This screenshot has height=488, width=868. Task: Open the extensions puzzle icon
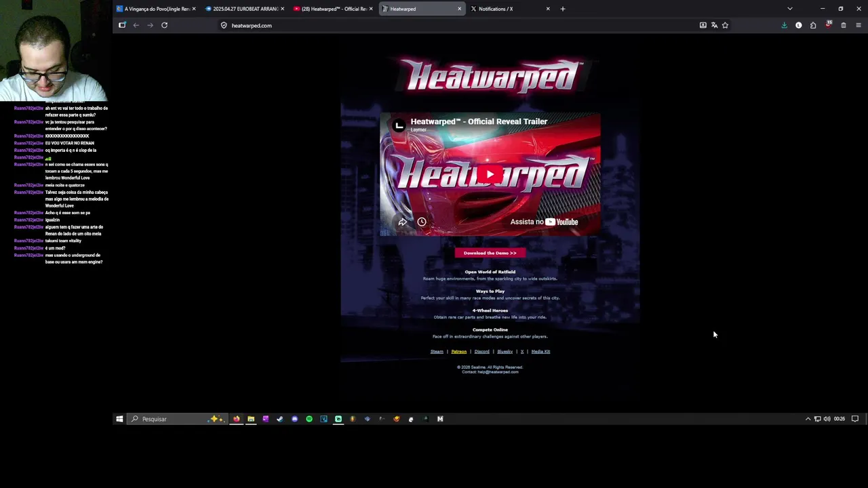pyautogui.click(x=813, y=25)
